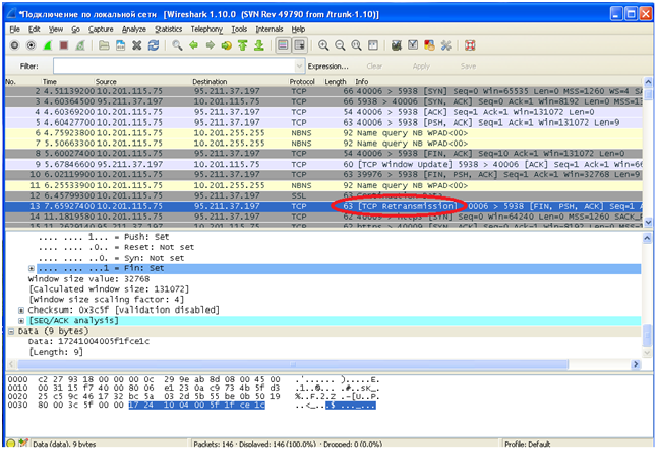Image resolution: width=655 pixels, height=452 pixels.
Task: Stop the running capture (red square)
Action: 63,46
